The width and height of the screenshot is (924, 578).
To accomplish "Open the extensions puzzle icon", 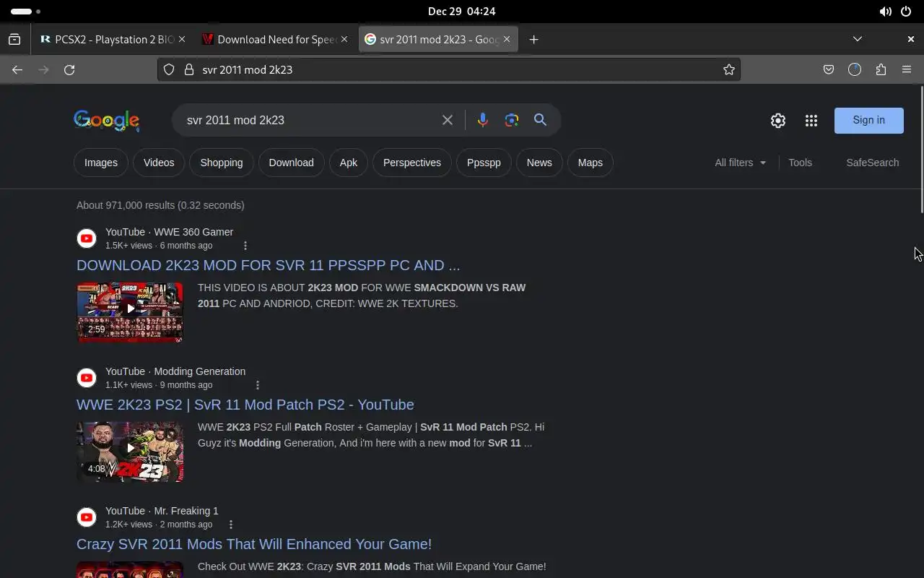I will click(881, 69).
